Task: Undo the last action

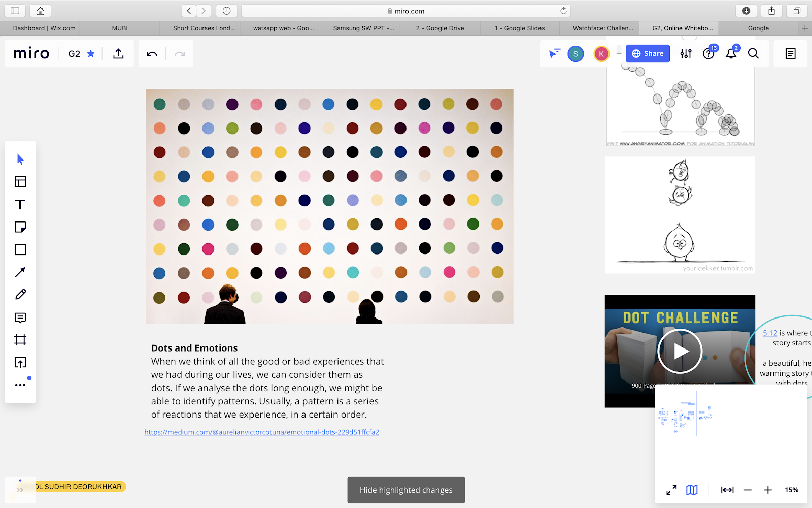Action: pos(152,53)
